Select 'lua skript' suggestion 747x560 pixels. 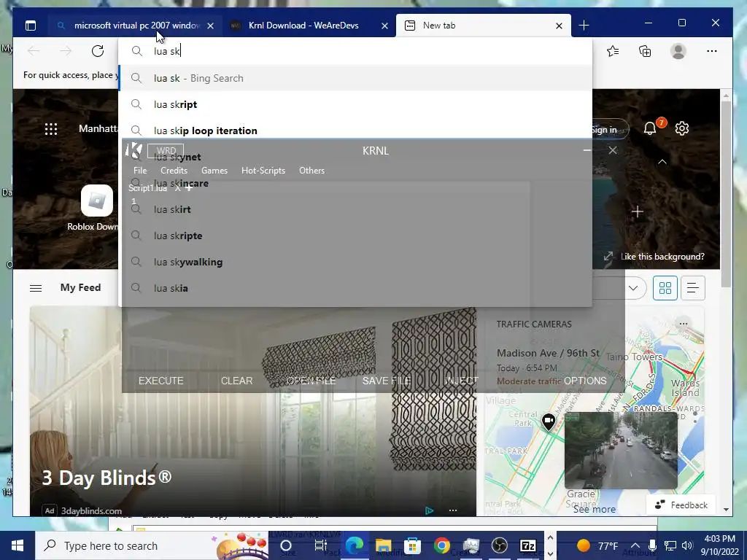(355, 105)
